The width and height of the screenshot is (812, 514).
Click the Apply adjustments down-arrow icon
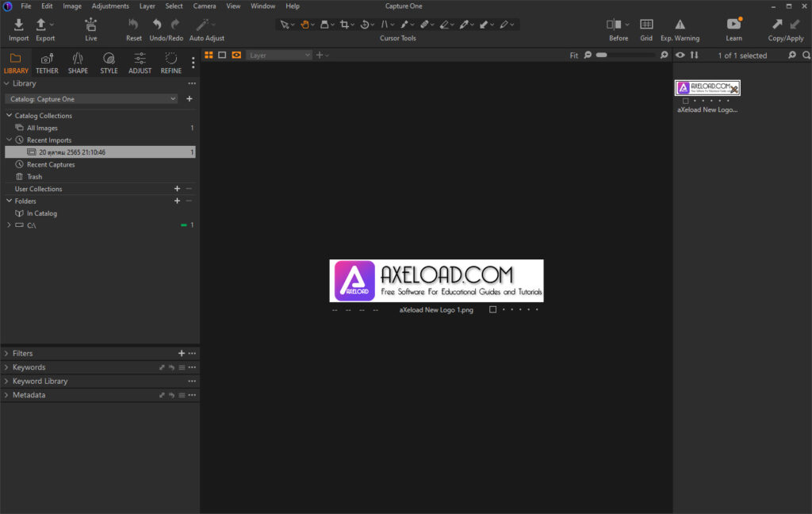(795, 24)
